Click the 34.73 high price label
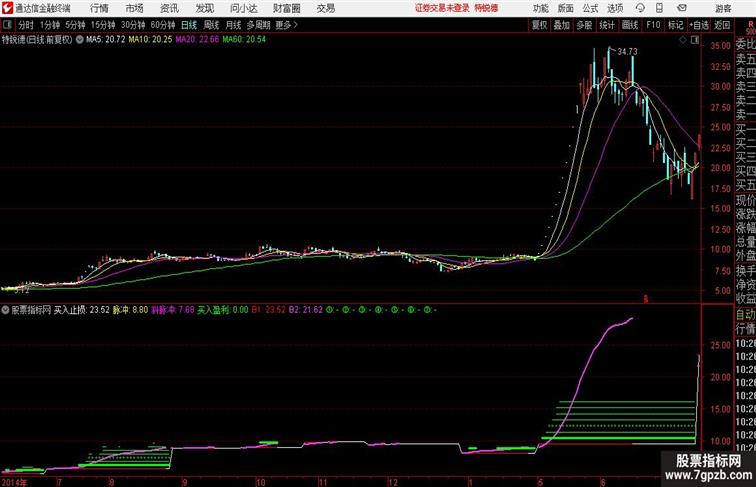Image resolution: width=756 pixels, height=487 pixels. point(627,52)
